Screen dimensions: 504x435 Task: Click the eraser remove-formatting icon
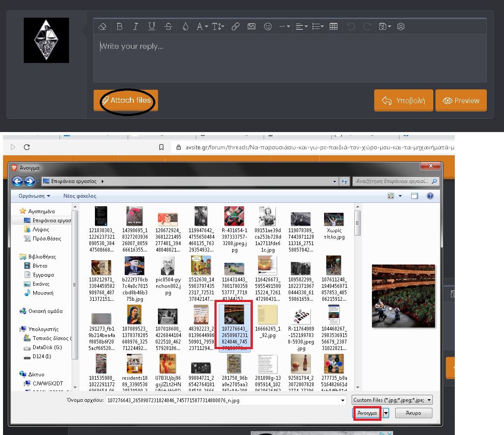tap(102, 27)
